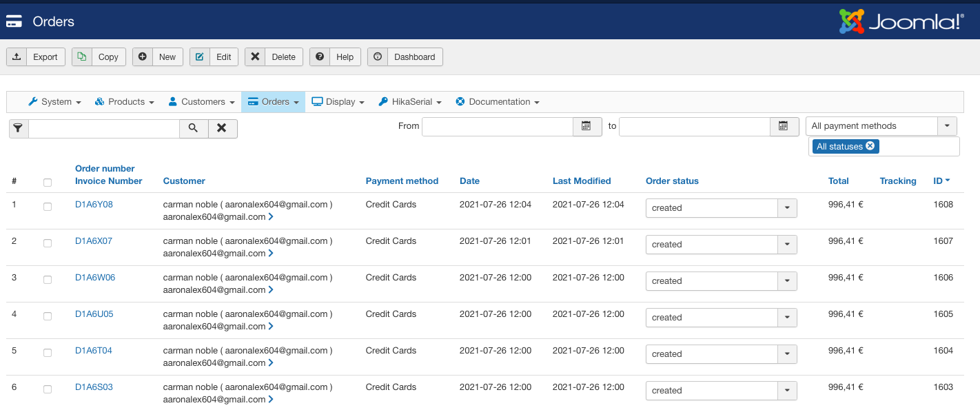Open customer chevron for order D1A6U05
The width and height of the screenshot is (980, 410).
coord(271,326)
